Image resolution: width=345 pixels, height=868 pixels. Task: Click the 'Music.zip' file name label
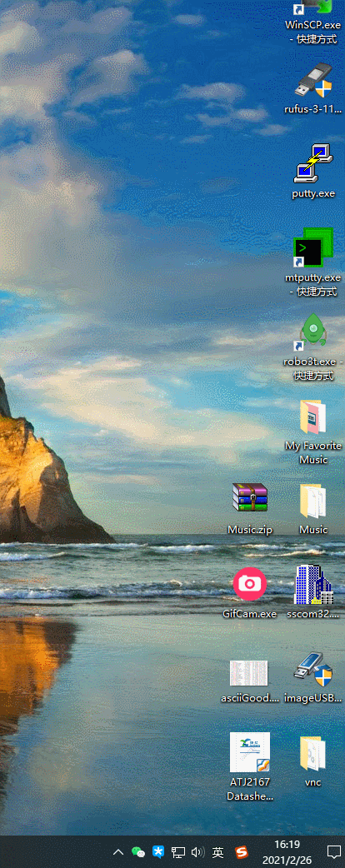tap(250, 530)
